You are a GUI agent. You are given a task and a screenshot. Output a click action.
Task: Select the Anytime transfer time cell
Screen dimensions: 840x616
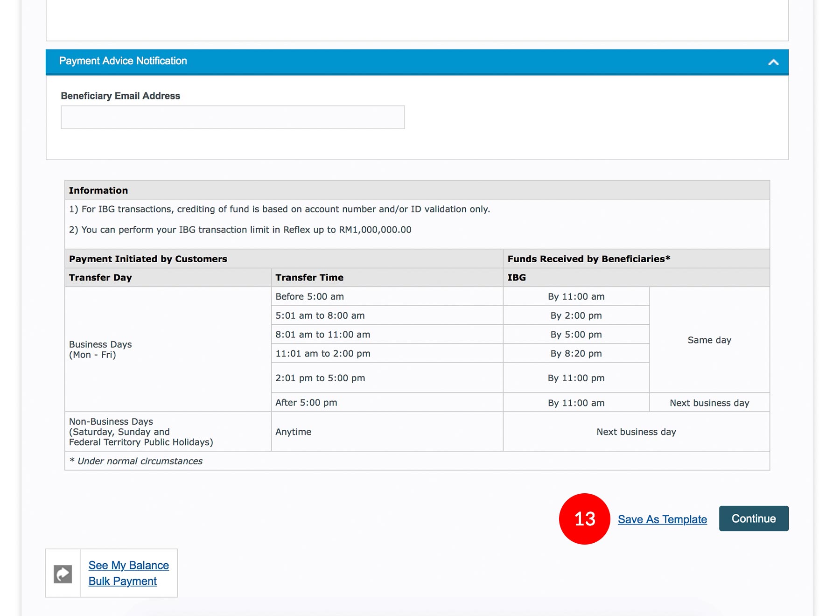click(x=293, y=432)
